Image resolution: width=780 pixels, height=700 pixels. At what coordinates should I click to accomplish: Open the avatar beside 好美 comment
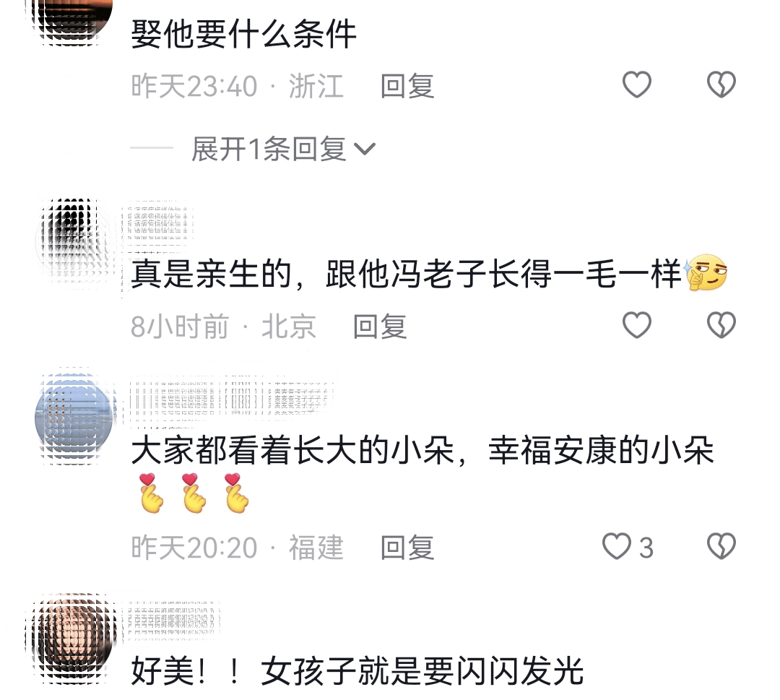click(x=71, y=639)
